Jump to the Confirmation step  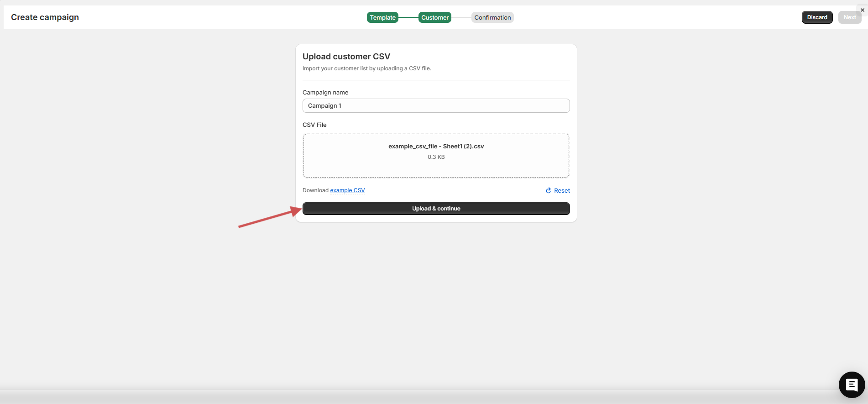[x=492, y=17]
